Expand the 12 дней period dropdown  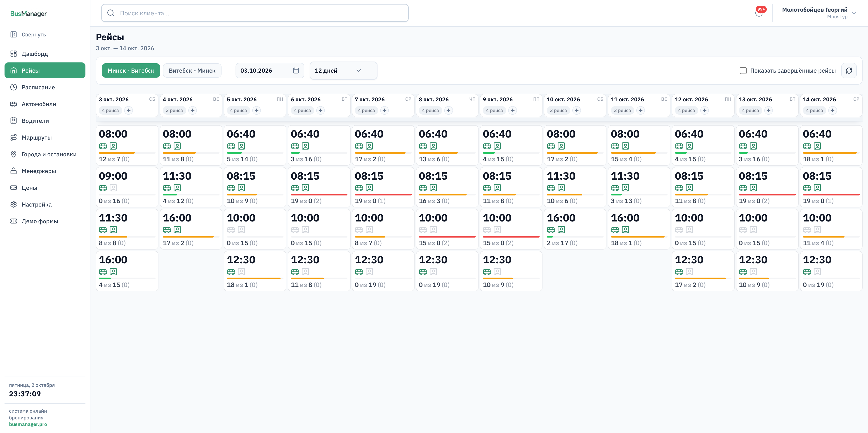click(x=343, y=71)
